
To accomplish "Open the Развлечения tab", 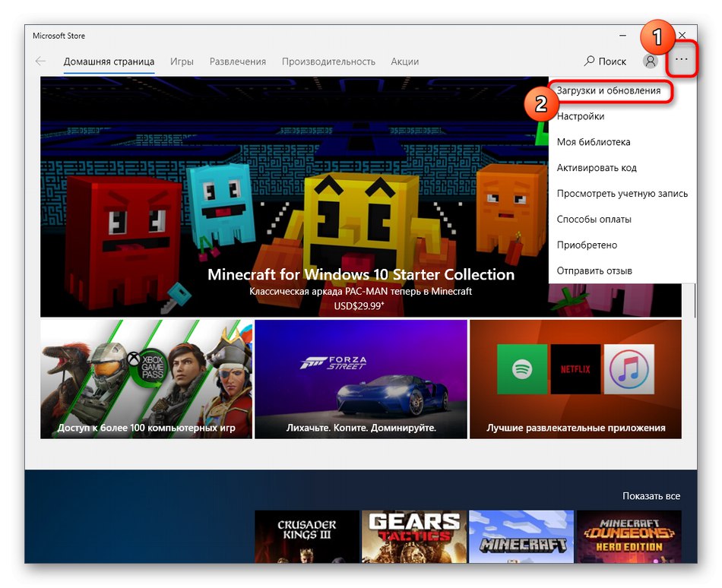I will point(238,62).
